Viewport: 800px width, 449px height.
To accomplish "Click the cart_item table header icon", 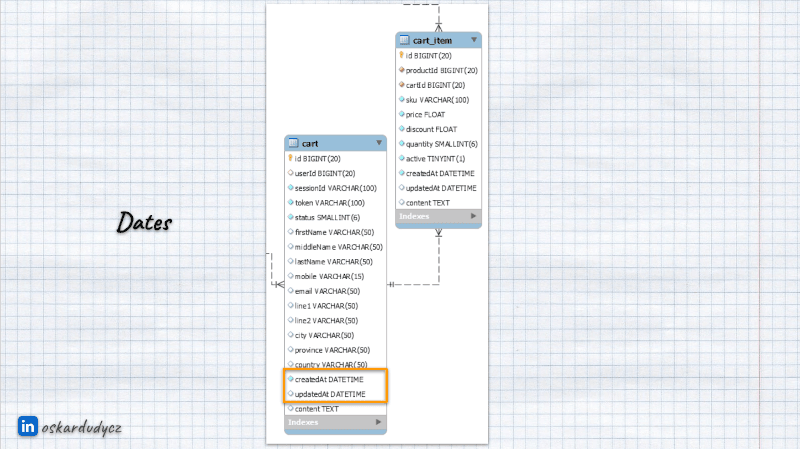I will pyautogui.click(x=405, y=40).
